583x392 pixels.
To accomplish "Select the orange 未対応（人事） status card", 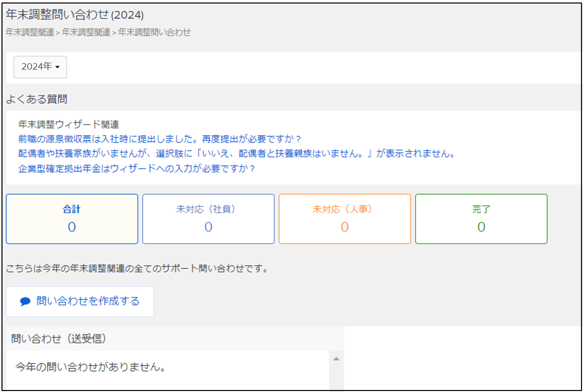I will click(345, 219).
